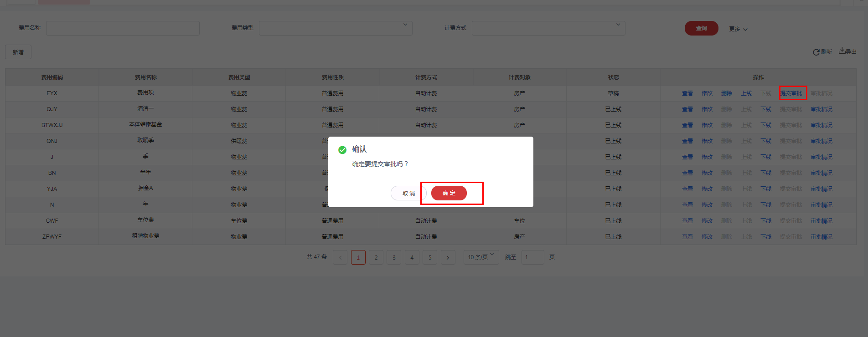This screenshot has height=337, width=868.
Task: Click the 状态 column header
Action: (x=613, y=77)
